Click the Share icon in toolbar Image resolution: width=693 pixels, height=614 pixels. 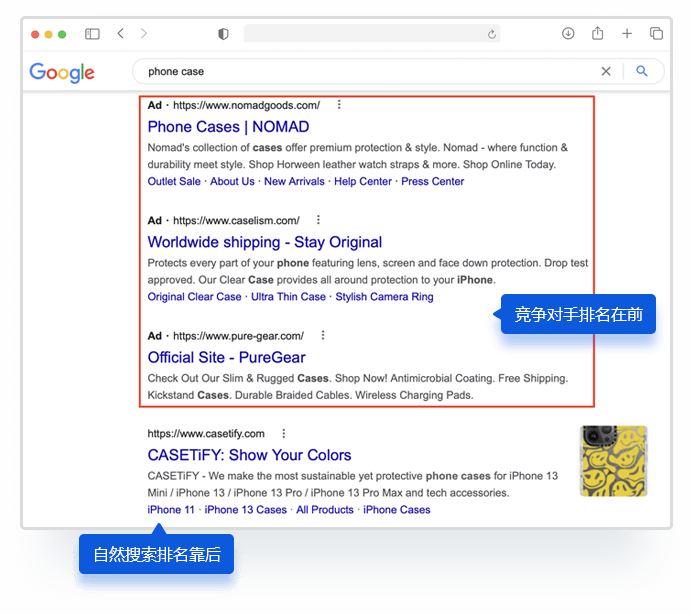tap(598, 33)
